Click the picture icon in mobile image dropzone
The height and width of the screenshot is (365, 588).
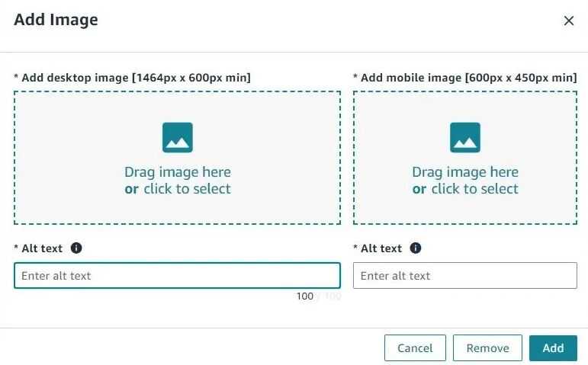click(465, 138)
